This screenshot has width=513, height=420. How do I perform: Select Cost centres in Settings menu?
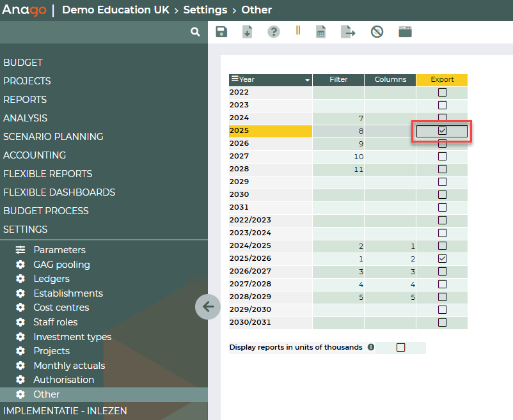click(x=61, y=307)
